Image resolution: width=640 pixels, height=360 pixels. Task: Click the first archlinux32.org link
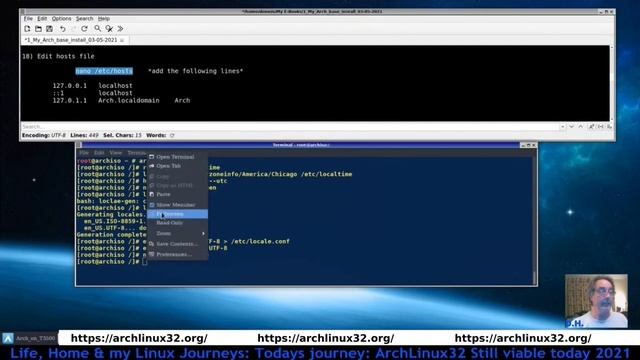(x=139, y=338)
